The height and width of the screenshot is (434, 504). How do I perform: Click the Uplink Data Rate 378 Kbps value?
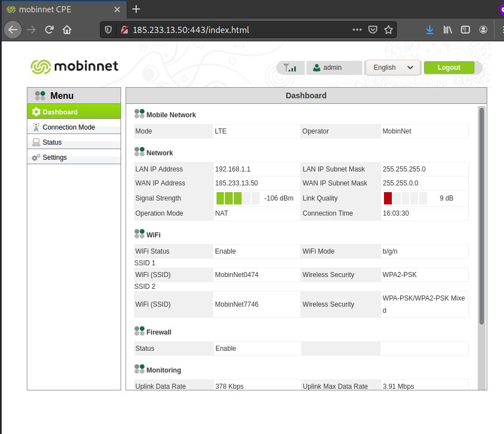229,386
